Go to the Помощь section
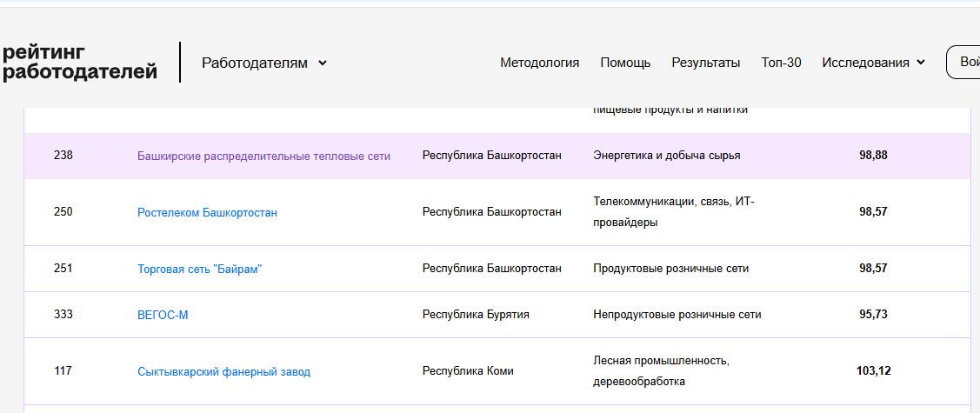This screenshot has width=980, height=413. [x=625, y=63]
